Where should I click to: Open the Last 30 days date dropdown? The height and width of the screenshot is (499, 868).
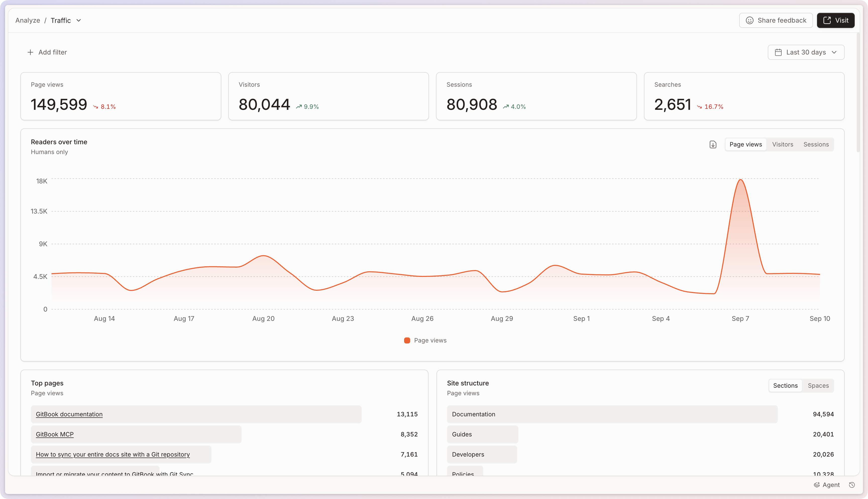[x=806, y=52]
